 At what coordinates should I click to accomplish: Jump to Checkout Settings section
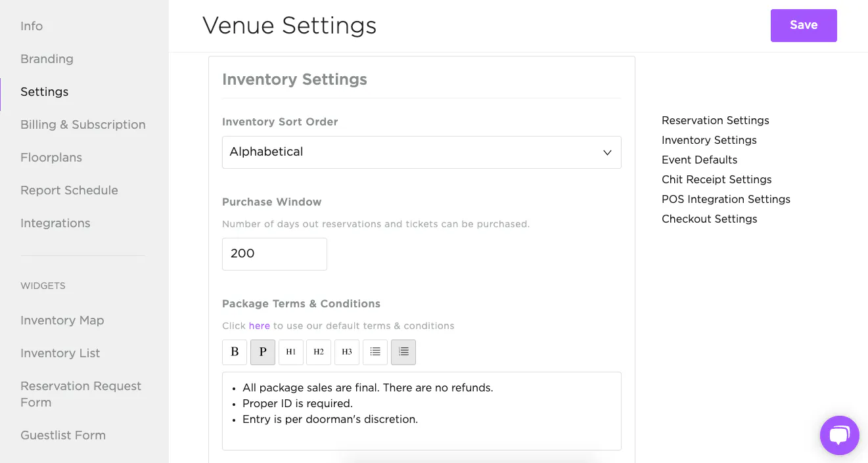(x=709, y=219)
